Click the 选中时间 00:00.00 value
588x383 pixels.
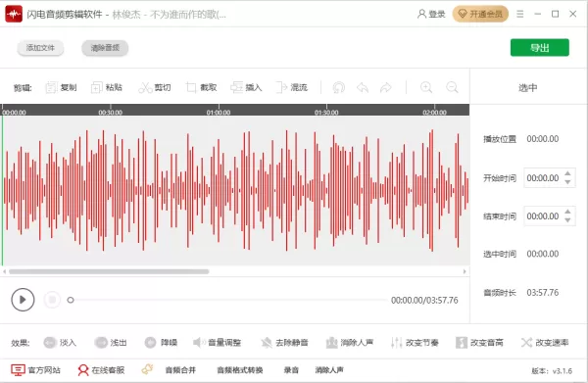[543, 254]
